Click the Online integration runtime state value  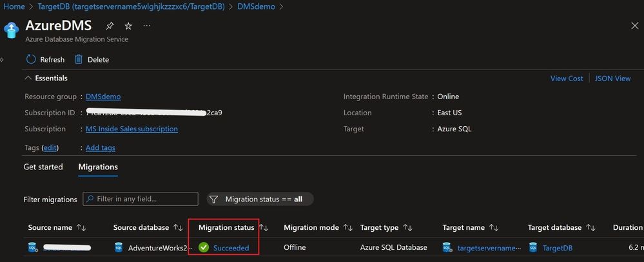(448, 97)
